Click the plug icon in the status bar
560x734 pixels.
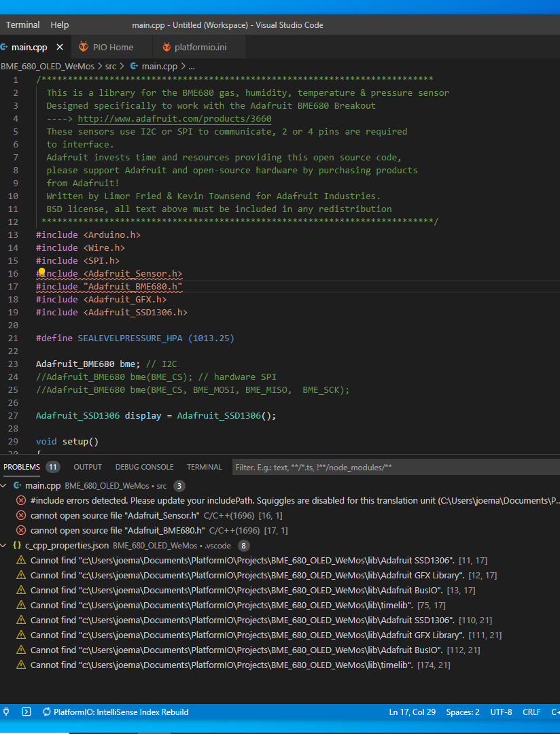pyautogui.click(x=6, y=712)
